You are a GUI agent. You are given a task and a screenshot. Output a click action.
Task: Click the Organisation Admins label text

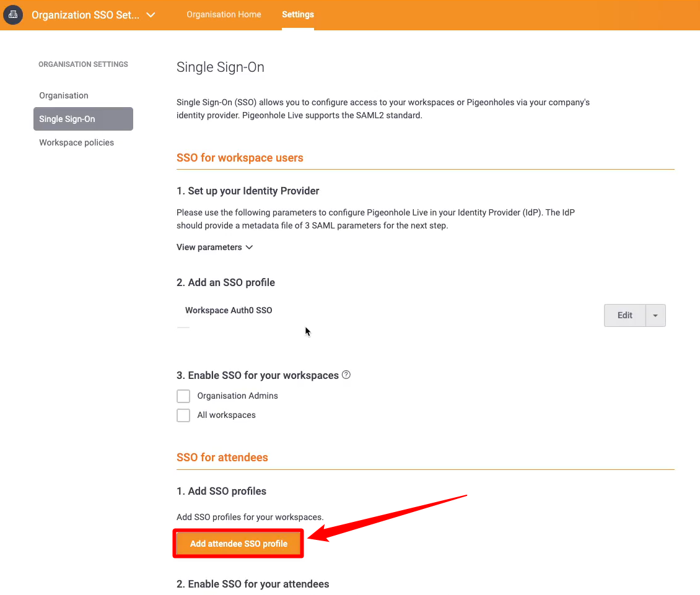point(237,396)
